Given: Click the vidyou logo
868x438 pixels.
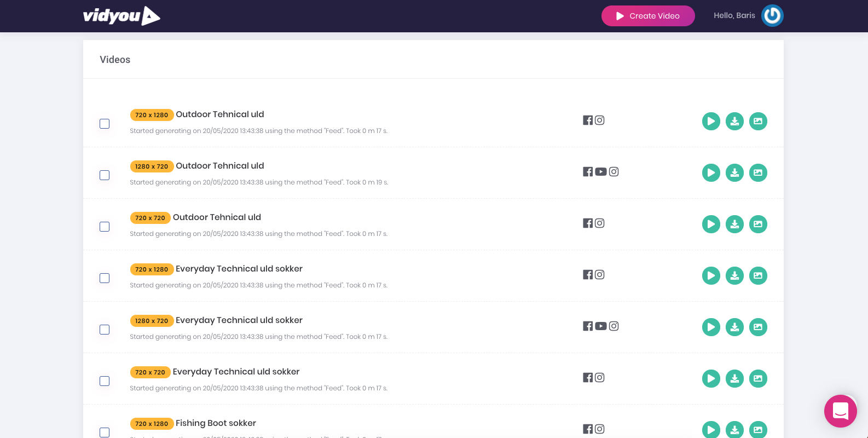Looking at the screenshot, I should click(121, 16).
